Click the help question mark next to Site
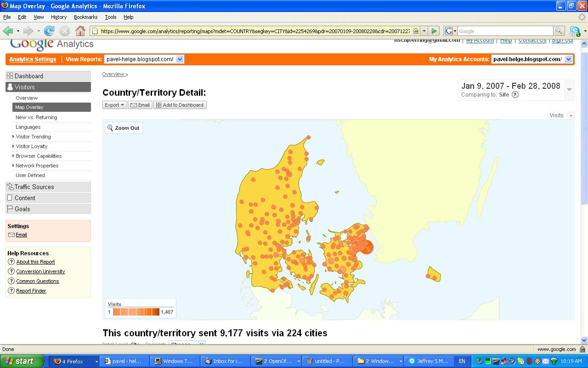The image size is (588, 368). tap(515, 95)
